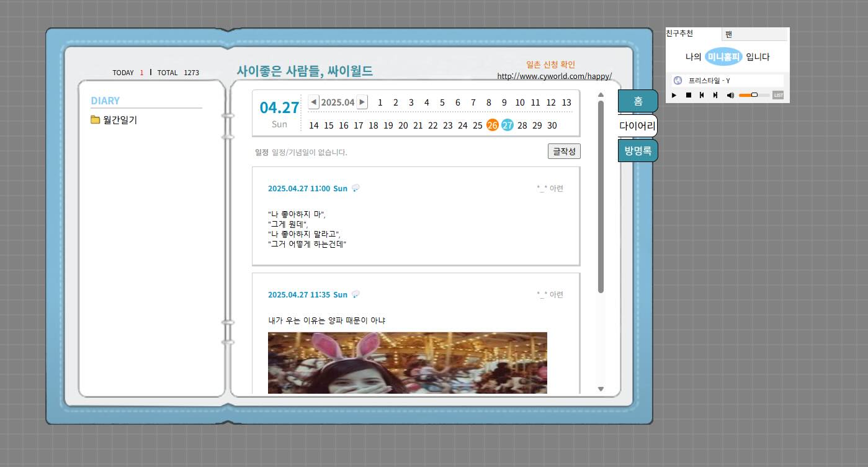868x467 pixels.
Task: Click the comment bubble icon on 11:35 entry
Action: coord(356,294)
